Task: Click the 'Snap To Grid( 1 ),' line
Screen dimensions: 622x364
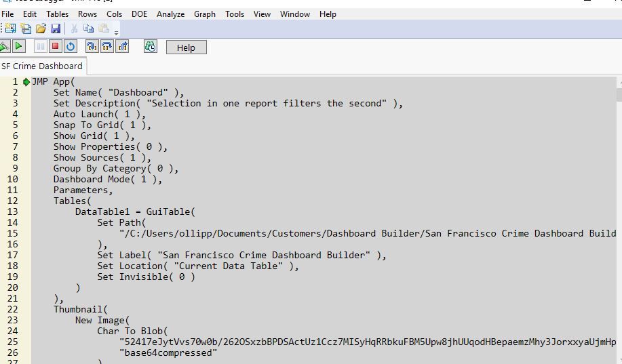Action: coord(102,125)
